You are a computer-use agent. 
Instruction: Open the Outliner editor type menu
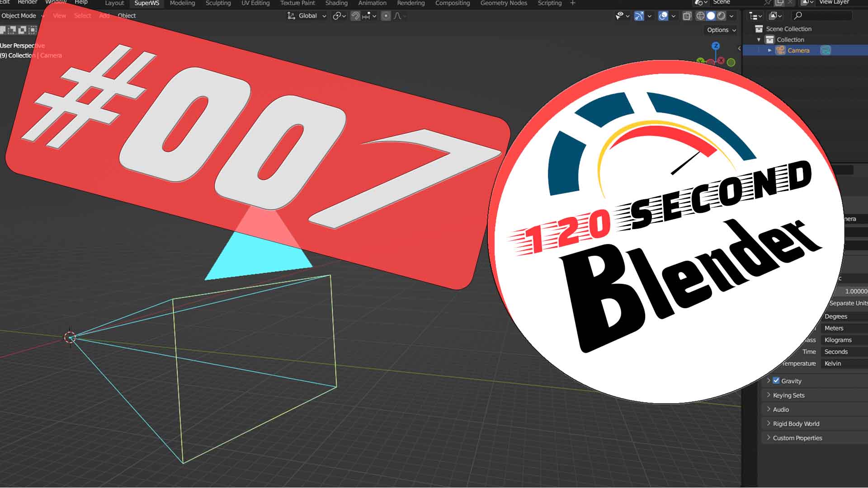pyautogui.click(x=755, y=16)
